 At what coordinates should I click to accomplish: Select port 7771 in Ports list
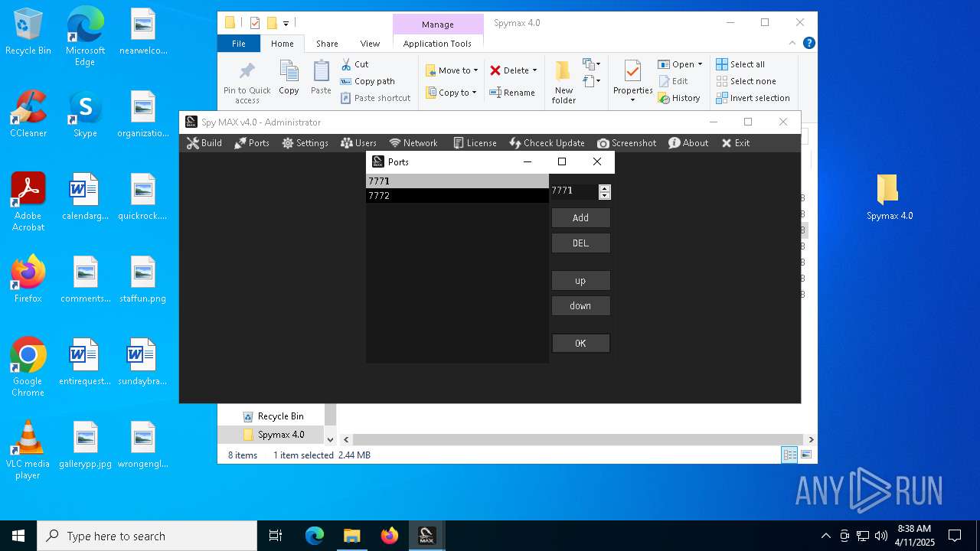click(x=457, y=181)
